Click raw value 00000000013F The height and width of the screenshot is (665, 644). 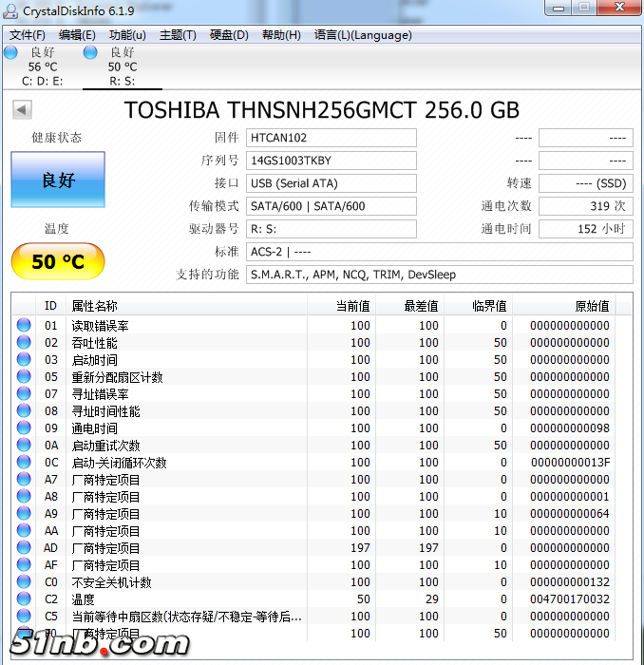tap(570, 463)
